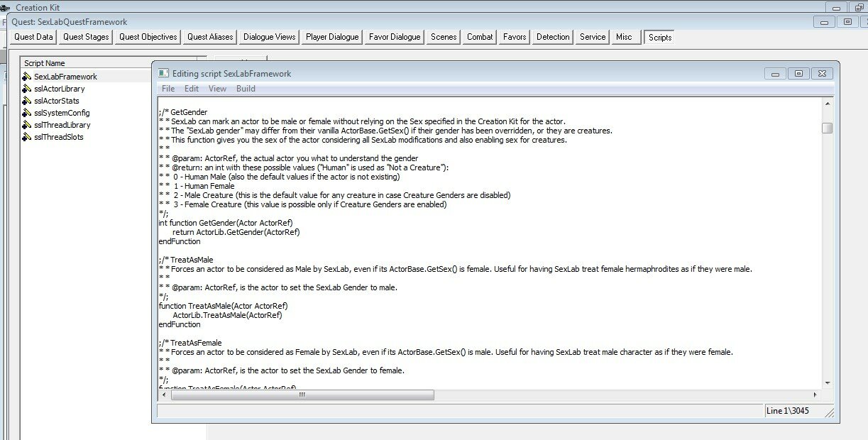Open the Service tab
Viewport: 868px width, 440px height.
pyautogui.click(x=593, y=37)
